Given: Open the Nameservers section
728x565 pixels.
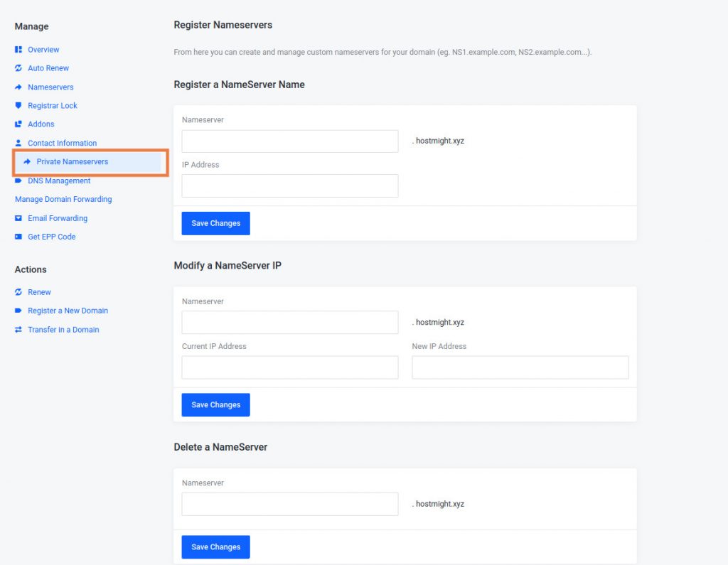Looking at the screenshot, I should (50, 87).
